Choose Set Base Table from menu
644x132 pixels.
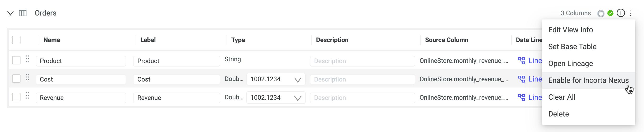click(572, 47)
